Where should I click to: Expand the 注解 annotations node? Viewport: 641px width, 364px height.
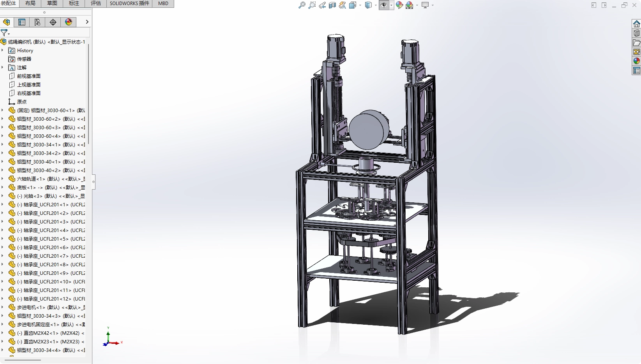(x=3, y=68)
